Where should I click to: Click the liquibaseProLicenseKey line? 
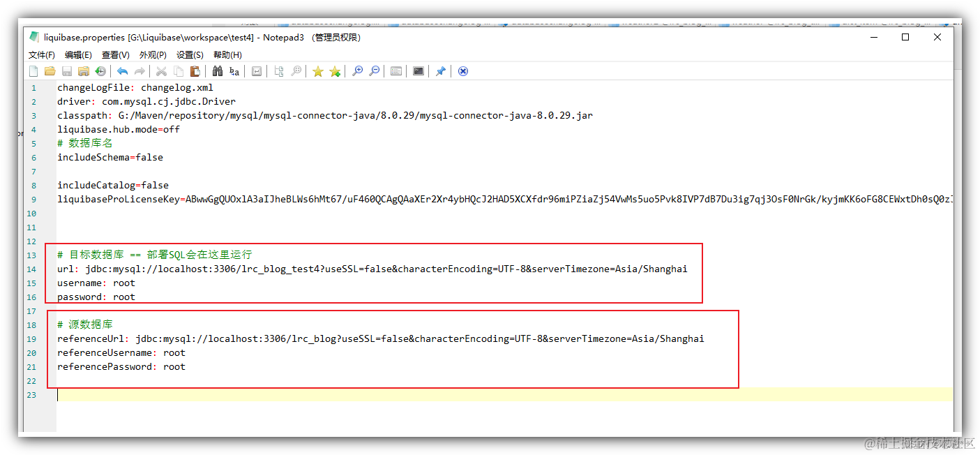[x=505, y=200]
